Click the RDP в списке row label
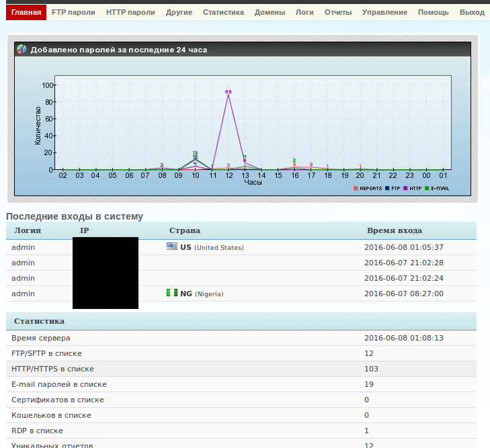The width and height of the screenshot is (490, 448). click(37, 431)
